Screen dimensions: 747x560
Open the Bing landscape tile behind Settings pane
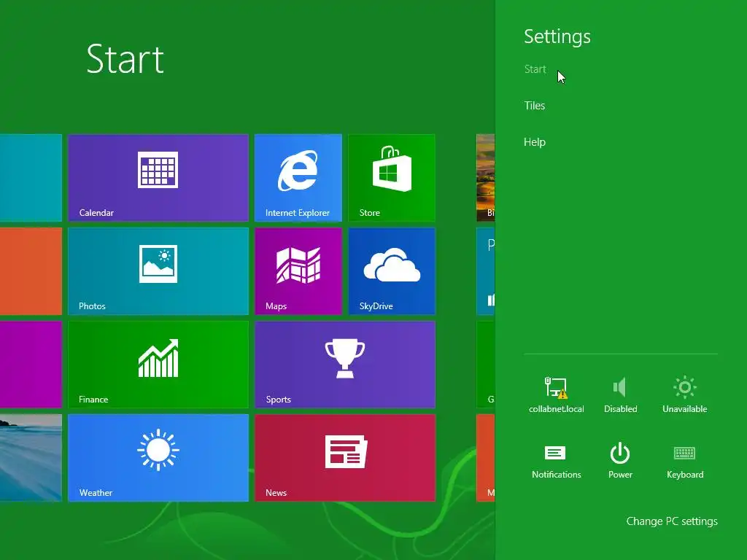click(x=485, y=178)
